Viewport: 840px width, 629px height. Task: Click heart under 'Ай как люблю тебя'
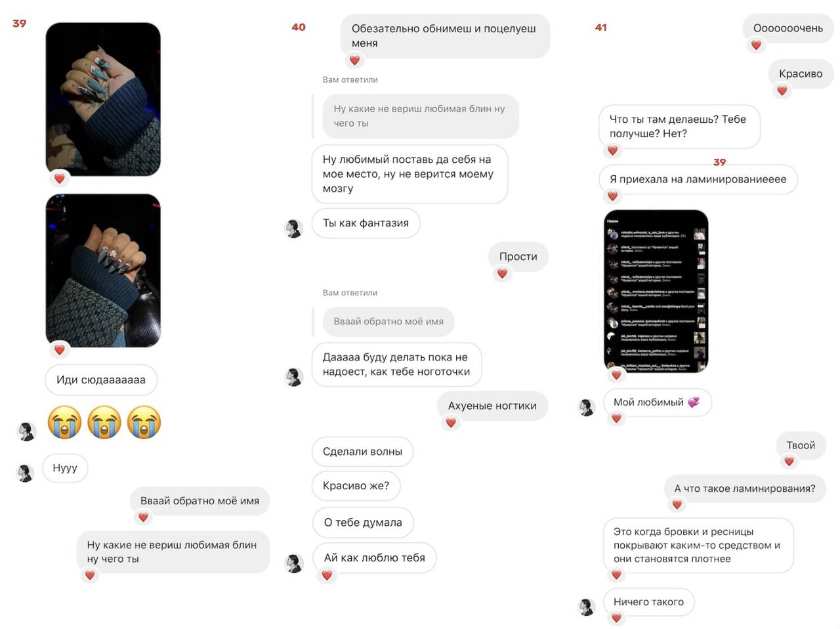pos(327,575)
